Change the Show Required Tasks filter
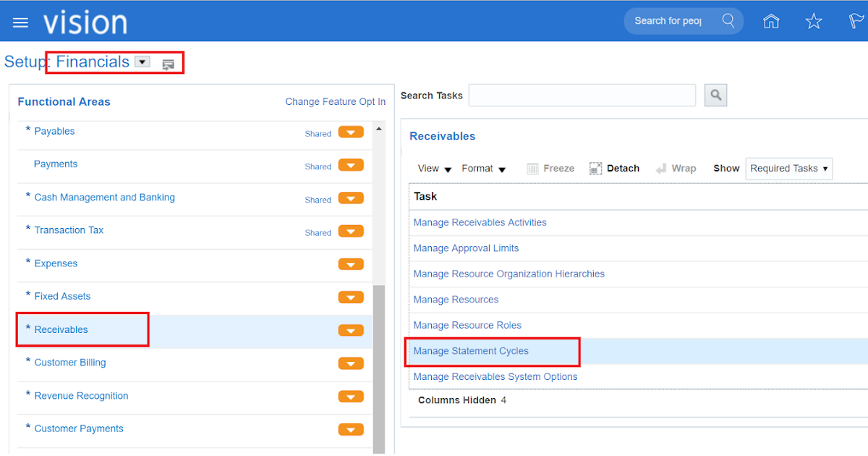This screenshot has width=868, height=456. click(x=788, y=168)
